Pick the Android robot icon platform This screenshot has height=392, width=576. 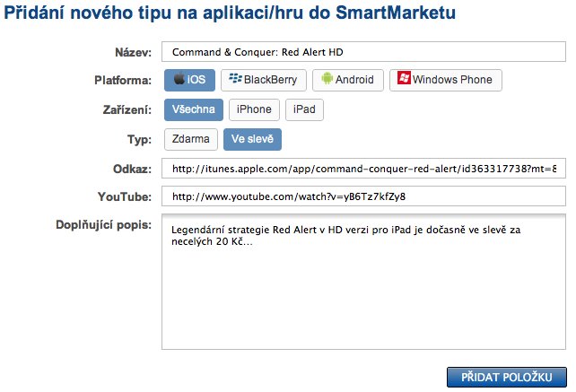(x=349, y=80)
